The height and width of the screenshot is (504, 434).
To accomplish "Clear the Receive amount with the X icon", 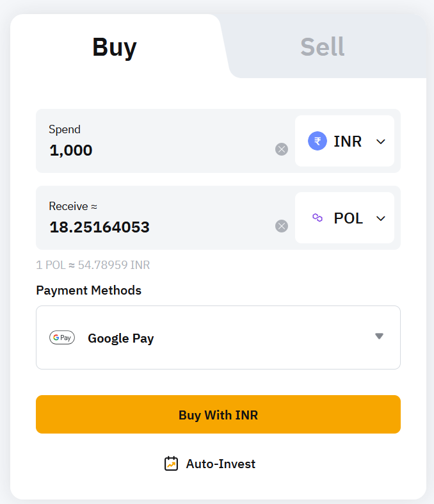I will [282, 225].
